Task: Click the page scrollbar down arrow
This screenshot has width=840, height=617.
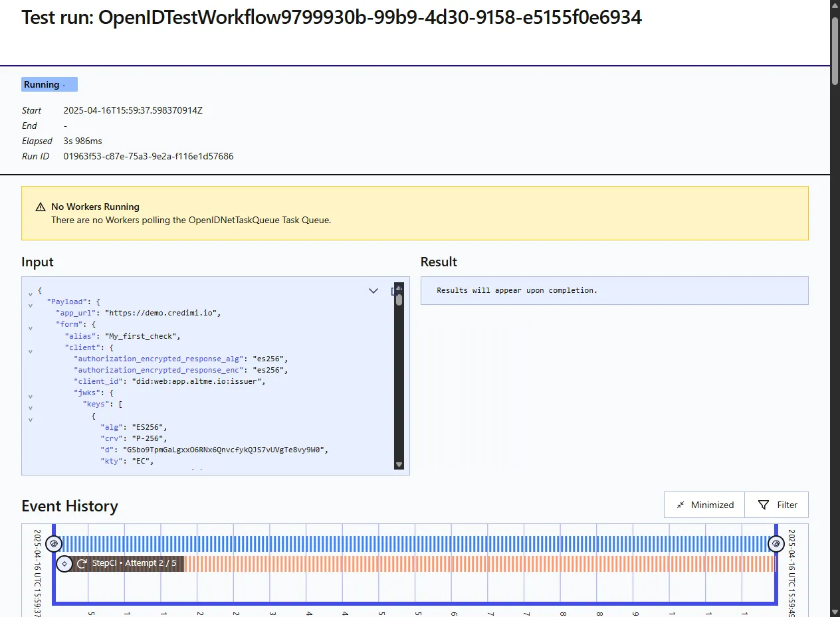Action: point(835,611)
